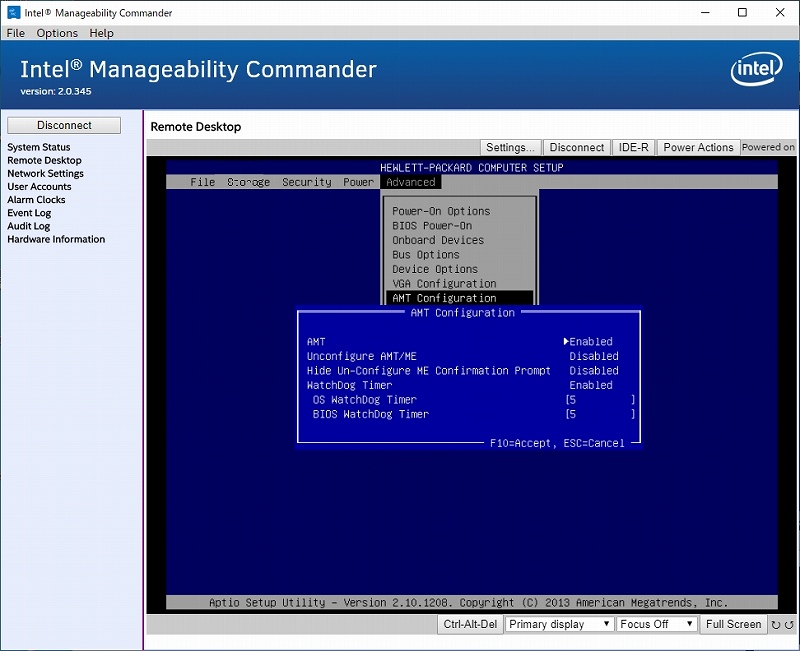800x651 pixels.
Task: Click the Intel Manageability Commander title bar icon
Action: pyautogui.click(x=13, y=12)
